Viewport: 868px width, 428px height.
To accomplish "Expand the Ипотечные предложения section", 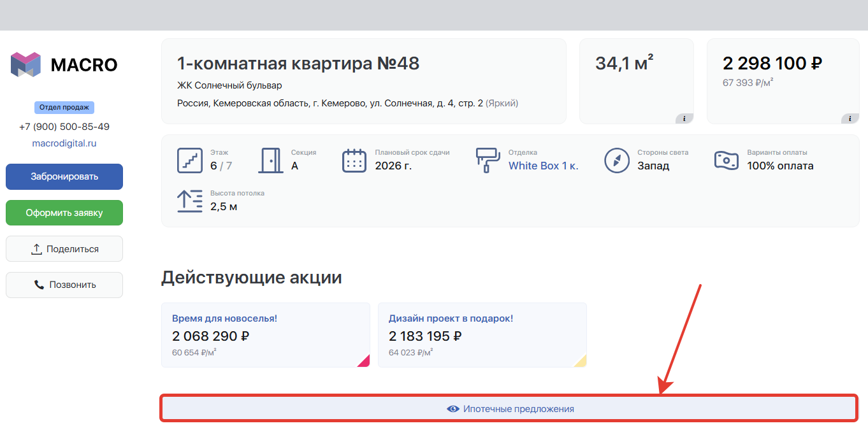I will [x=509, y=409].
